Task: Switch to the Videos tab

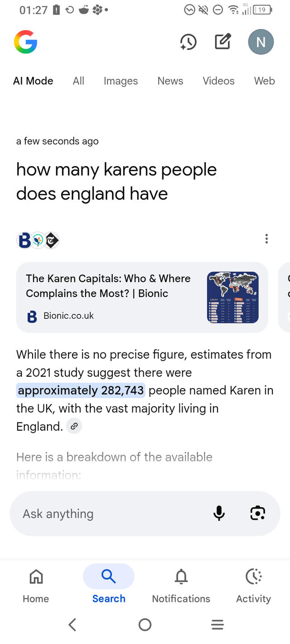Action: pos(218,81)
